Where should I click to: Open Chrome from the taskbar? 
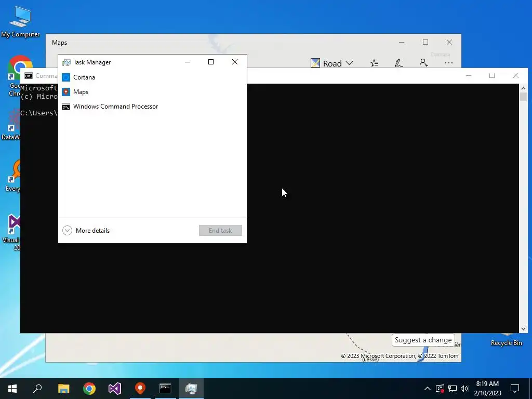click(x=89, y=389)
